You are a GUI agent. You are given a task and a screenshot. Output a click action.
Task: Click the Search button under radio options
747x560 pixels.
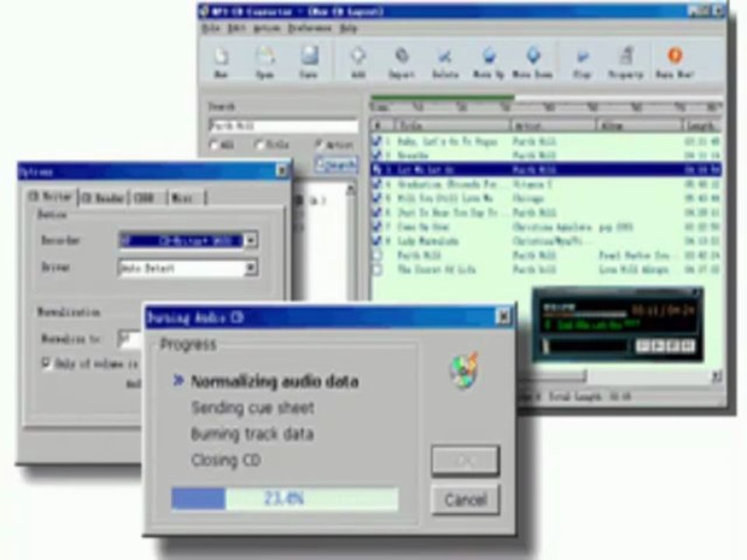337,165
